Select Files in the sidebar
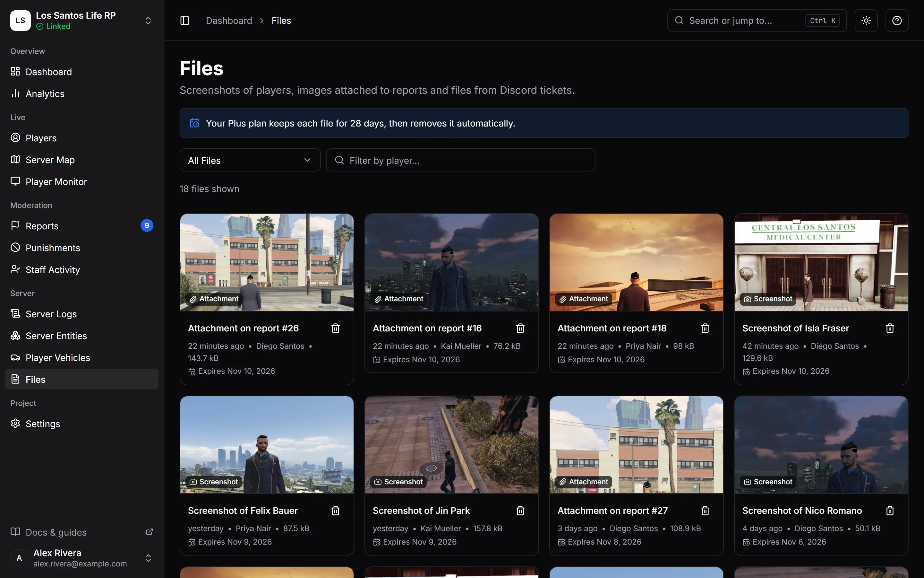The height and width of the screenshot is (578, 924). coord(82,379)
